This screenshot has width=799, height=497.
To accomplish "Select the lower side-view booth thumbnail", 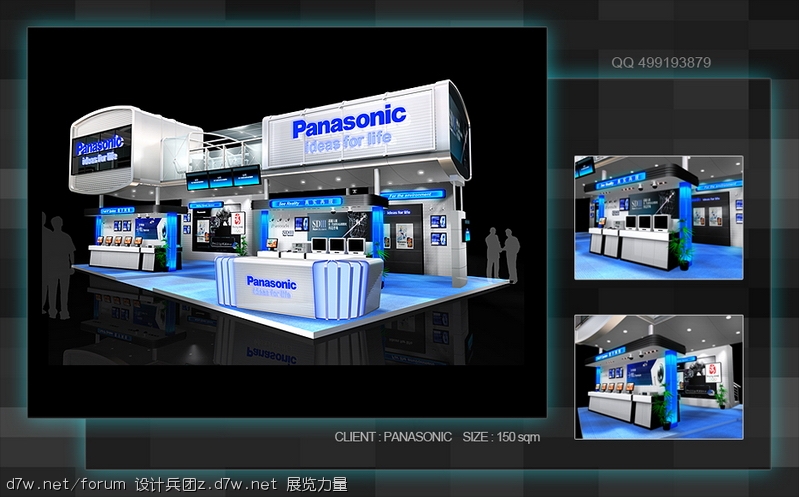I will [x=658, y=377].
